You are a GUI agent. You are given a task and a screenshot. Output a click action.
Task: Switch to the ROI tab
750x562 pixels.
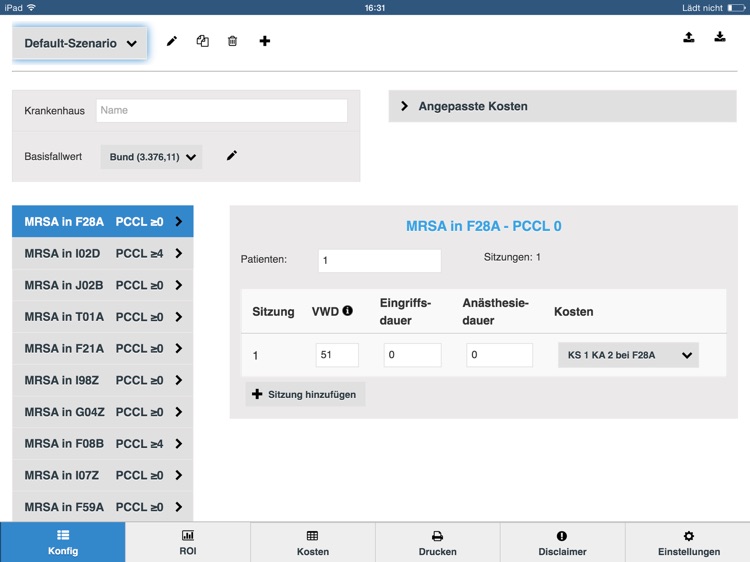pos(188,542)
